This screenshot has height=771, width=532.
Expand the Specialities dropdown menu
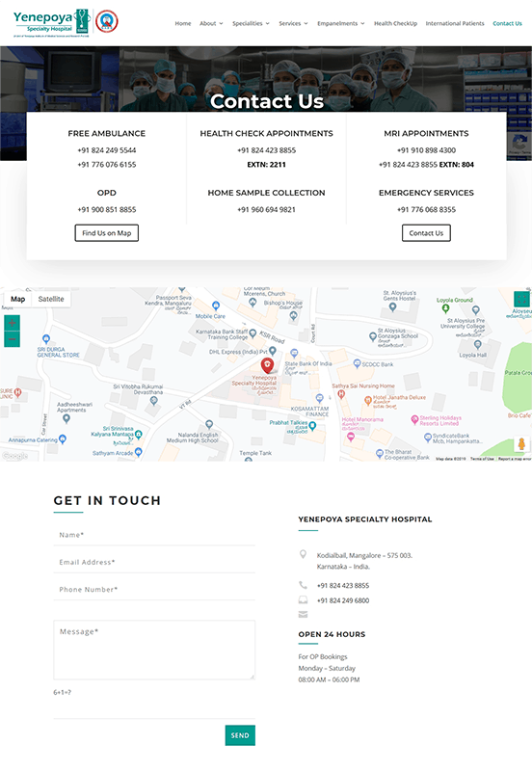[251, 23]
